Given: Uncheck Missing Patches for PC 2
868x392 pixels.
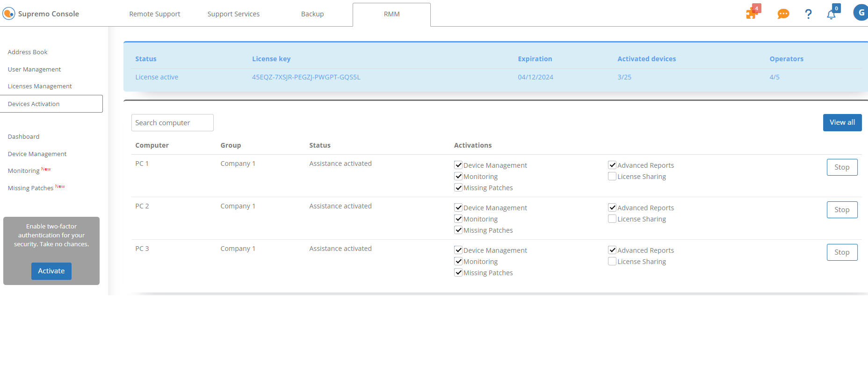Looking at the screenshot, I should [458, 230].
